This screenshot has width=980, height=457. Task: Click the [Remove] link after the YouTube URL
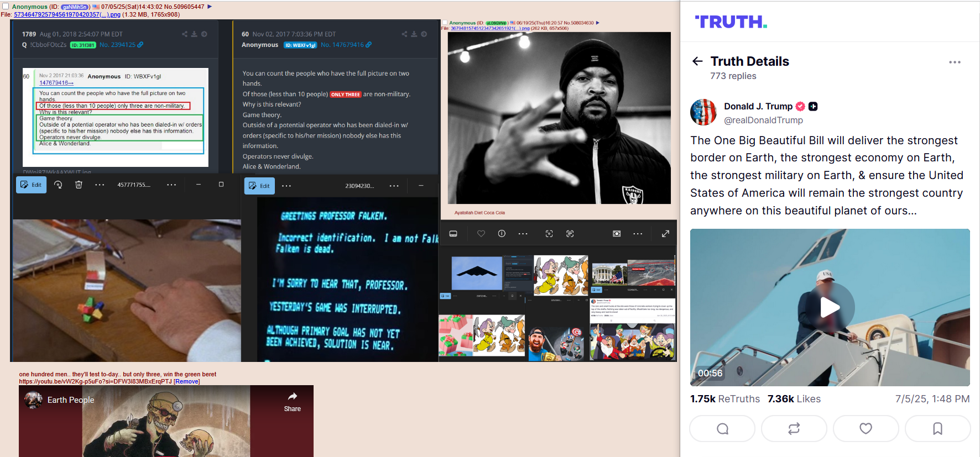(187, 381)
